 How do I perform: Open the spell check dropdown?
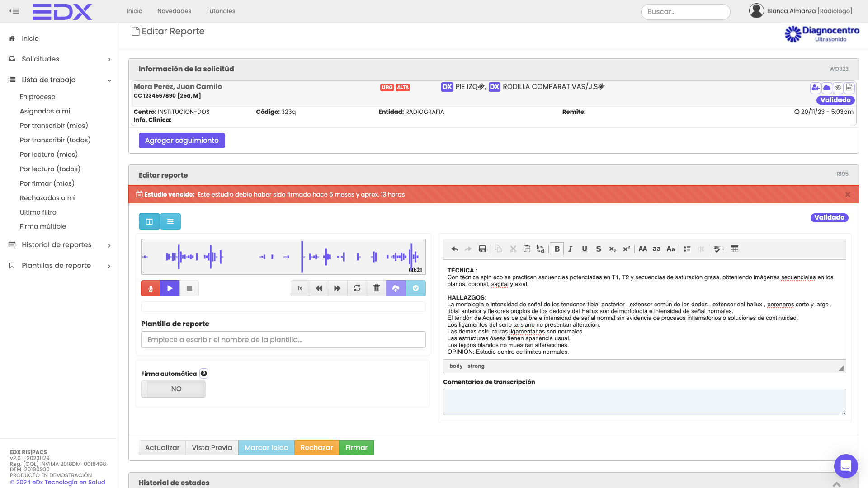coord(719,249)
